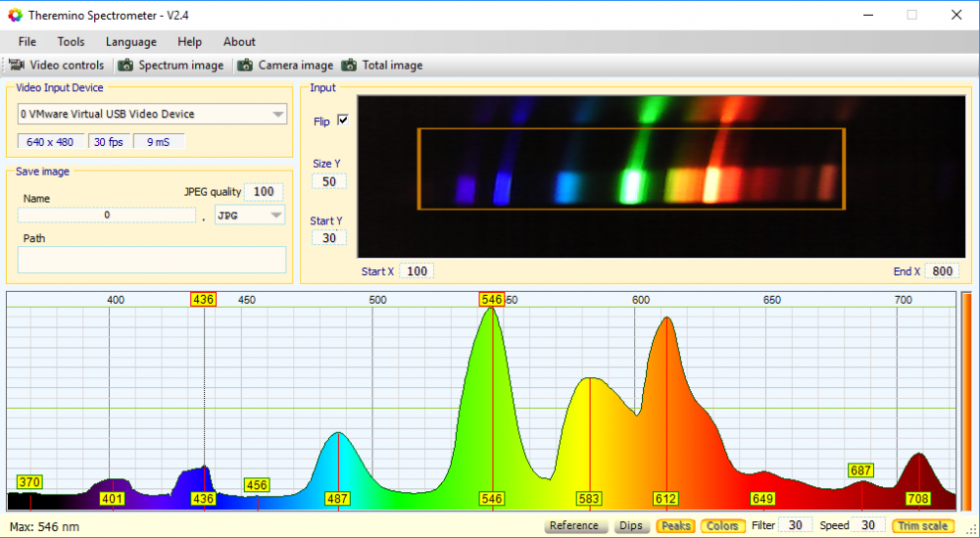Screen dimensions: 980x538
Task: Click the 649 peak label
Action: [x=763, y=499]
